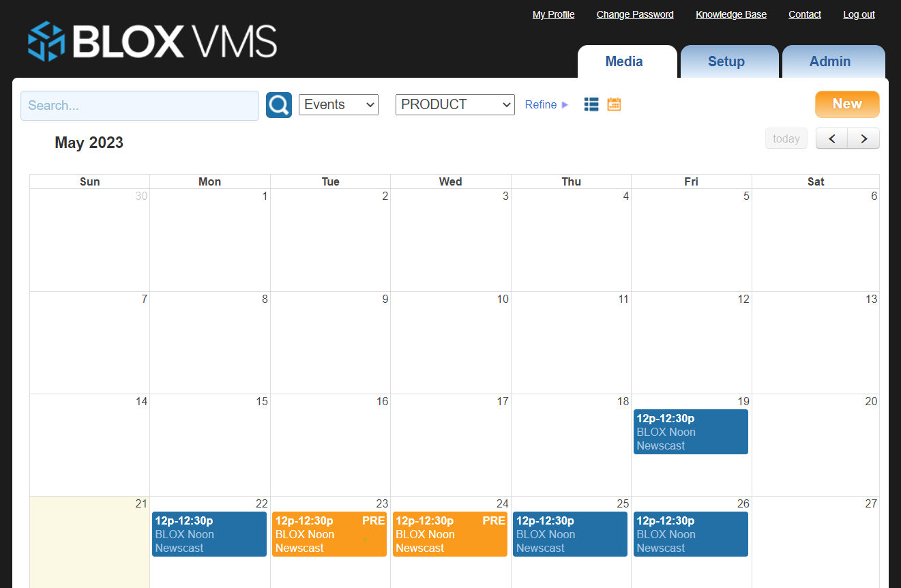Open the PRODUCT dropdown menu
Screen dimensions: 901x588
[x=455, y=104]
